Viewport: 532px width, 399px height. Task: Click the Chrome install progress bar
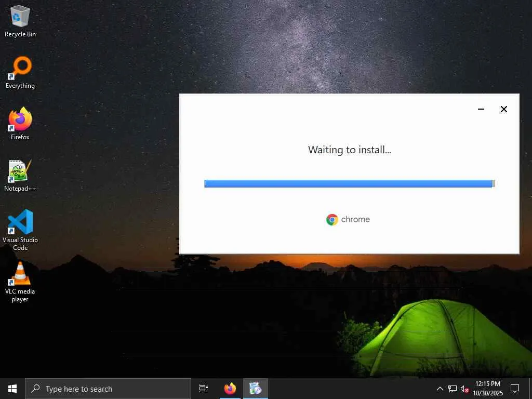[x=350, y=183]
